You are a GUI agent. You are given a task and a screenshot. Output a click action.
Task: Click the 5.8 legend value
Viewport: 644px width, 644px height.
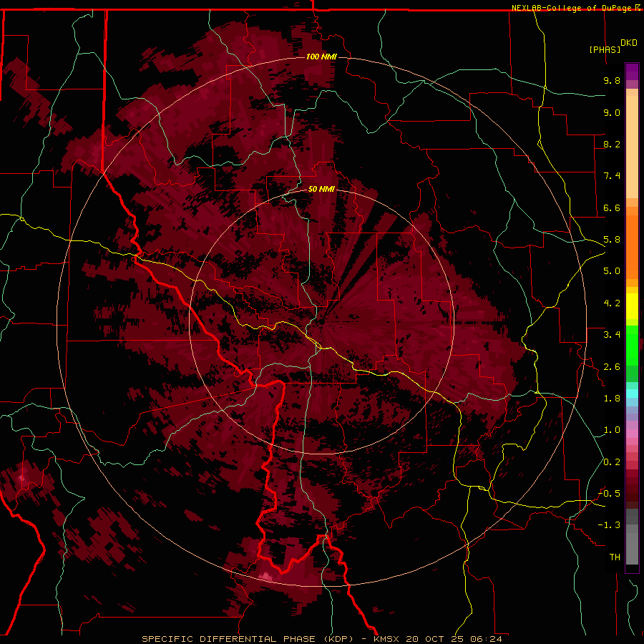[x=612, y=240]
